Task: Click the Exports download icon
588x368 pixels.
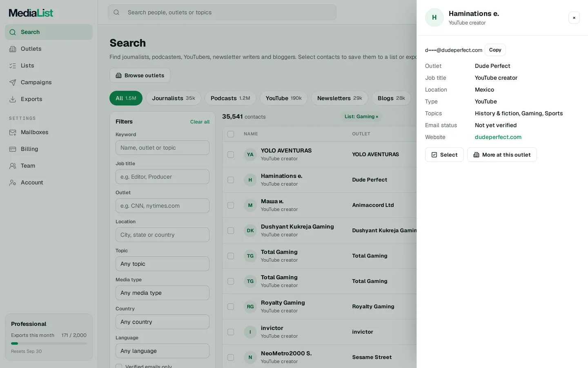Action: (13, 99)
